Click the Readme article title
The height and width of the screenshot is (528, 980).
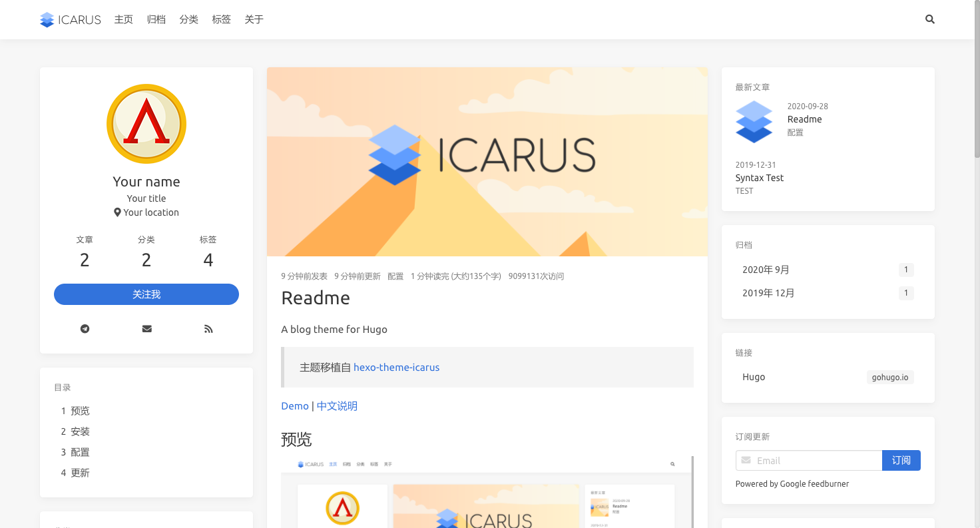[316, 298]
